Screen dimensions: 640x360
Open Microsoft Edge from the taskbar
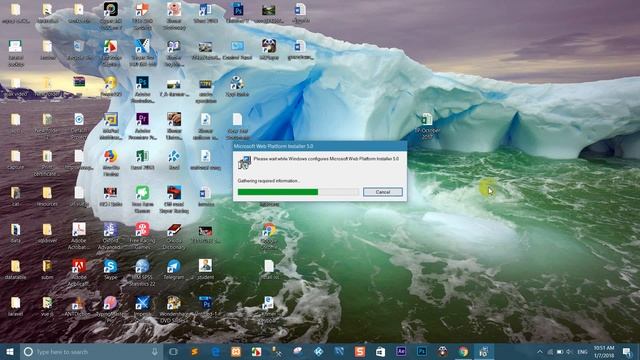216,351
